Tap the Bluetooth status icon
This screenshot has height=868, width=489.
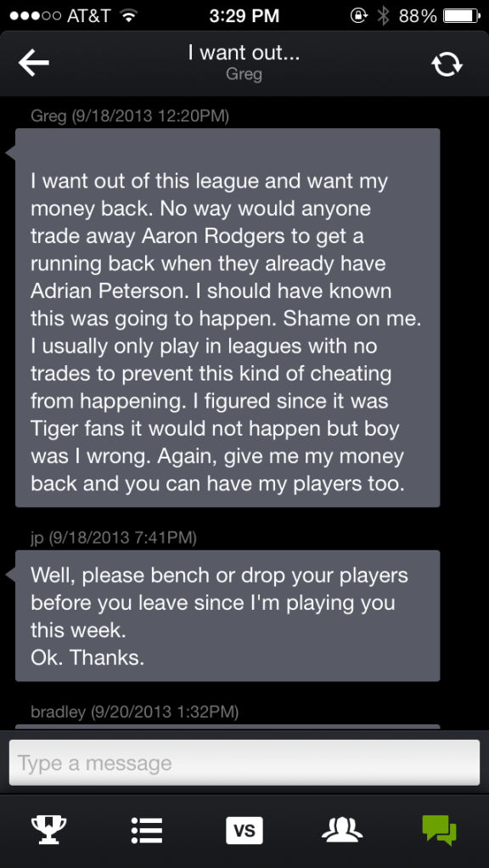coord(383,16)
